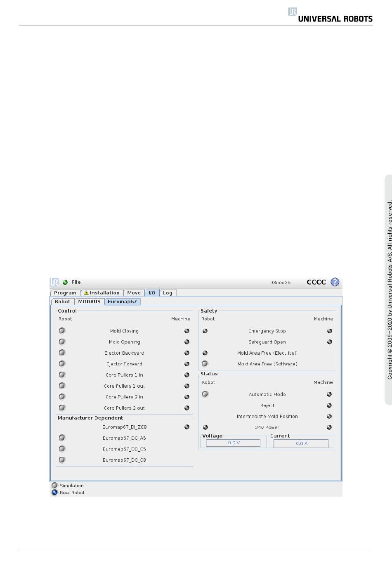Click the Euromap67_DI_ZC8 machine indicator
The height and width of the screenshot is (569, 392).
click(187, 427)
